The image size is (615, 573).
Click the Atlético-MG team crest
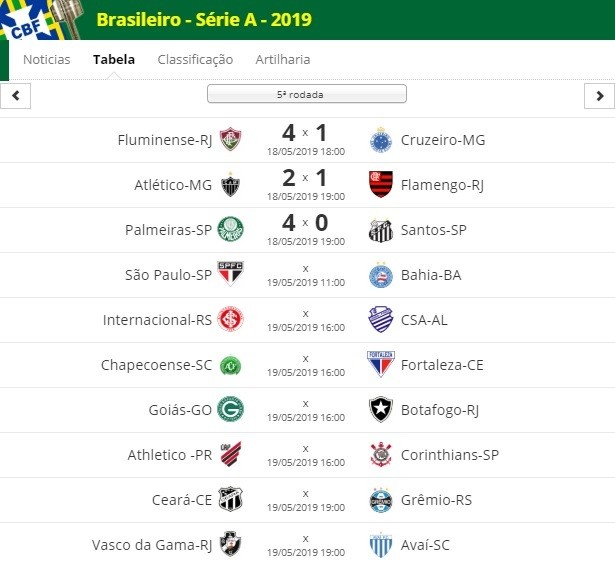[x=230, y=185]
